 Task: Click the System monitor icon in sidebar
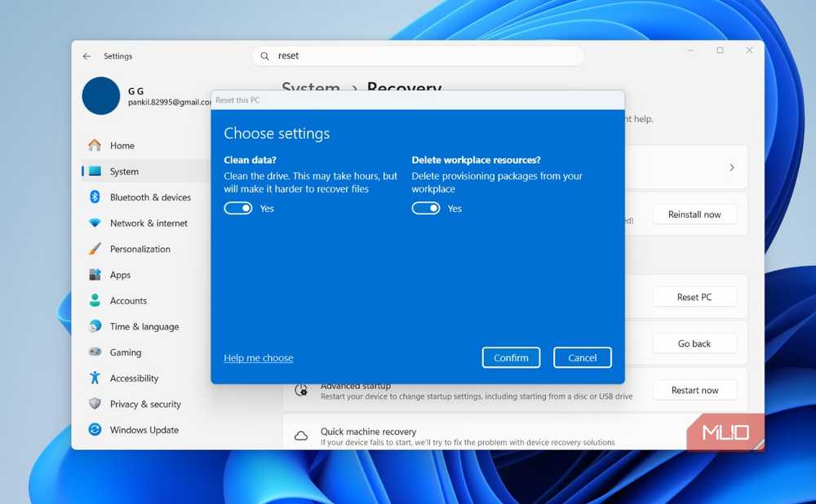coord(95,171)
